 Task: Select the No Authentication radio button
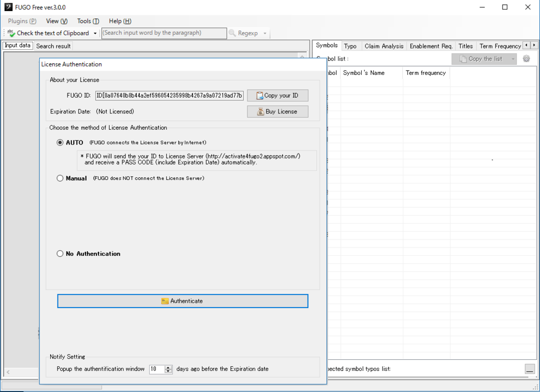[x=60, y=254]
